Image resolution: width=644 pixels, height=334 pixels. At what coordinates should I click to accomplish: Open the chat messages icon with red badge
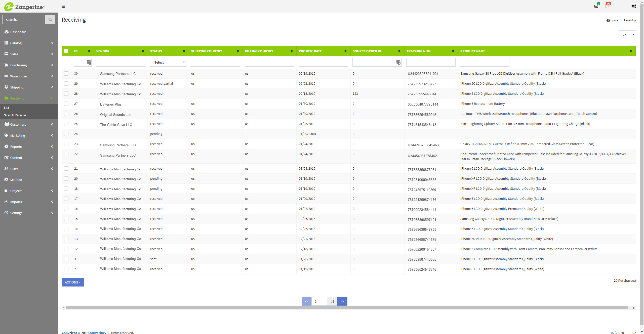(x=607, y=6)
